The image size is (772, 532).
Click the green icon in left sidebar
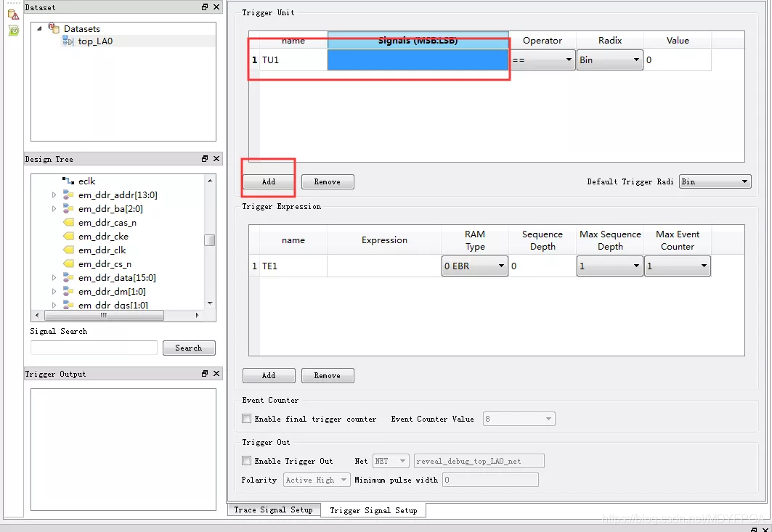coord(14,31)
